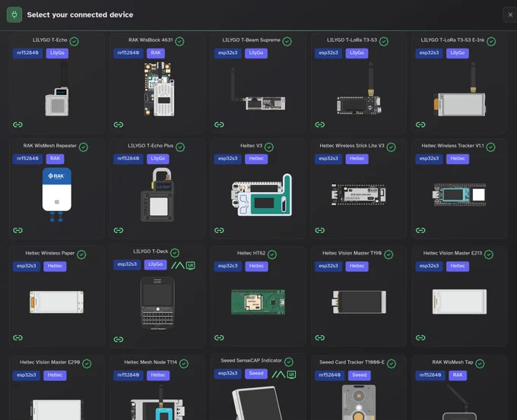This screenshot has height=420, width=517.
Task: Click the 'Seeed Card Tracker T1000-E' title
Action: (x=352, y=362)
